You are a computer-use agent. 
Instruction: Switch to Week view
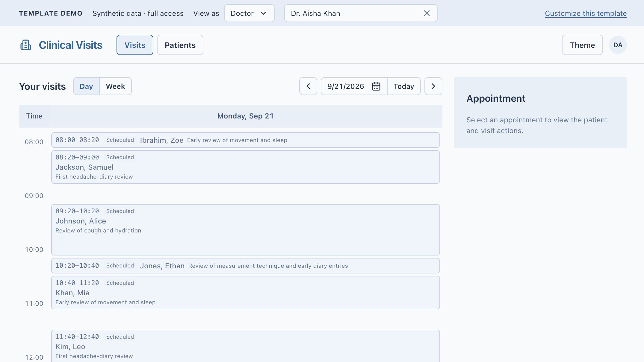(115, 86)
